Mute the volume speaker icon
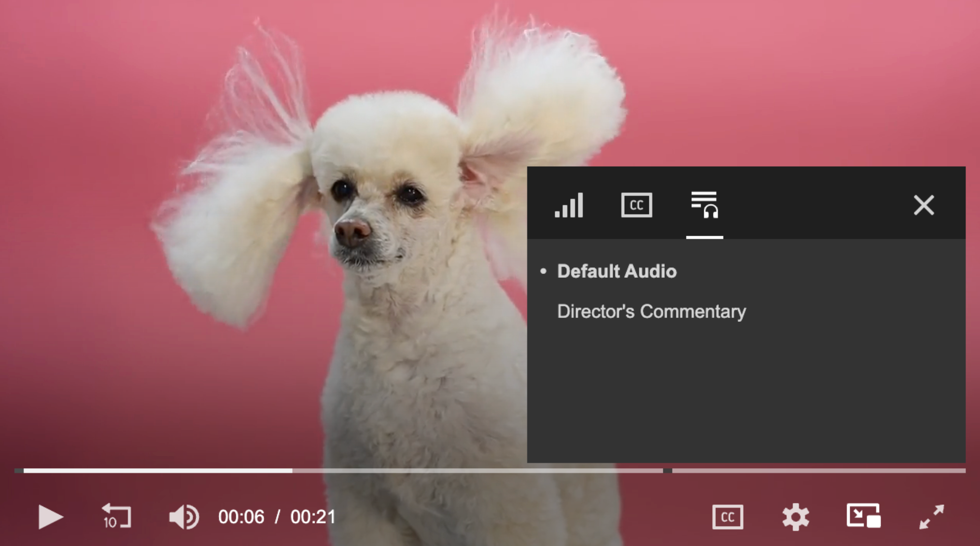Screen dimensions: 980x546 [x=183, y=517]
